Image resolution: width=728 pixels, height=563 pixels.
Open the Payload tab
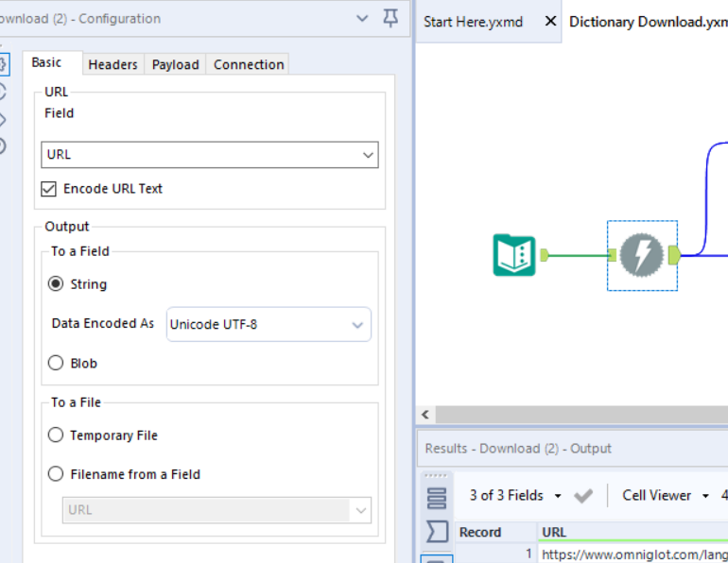click(x=175, y=64)
